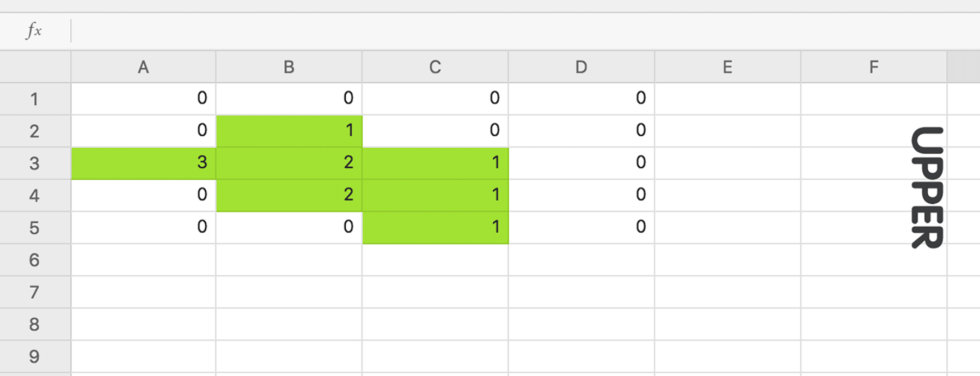Select column A header
Viewport: 980px width, 376px height.
click(143, 67)
